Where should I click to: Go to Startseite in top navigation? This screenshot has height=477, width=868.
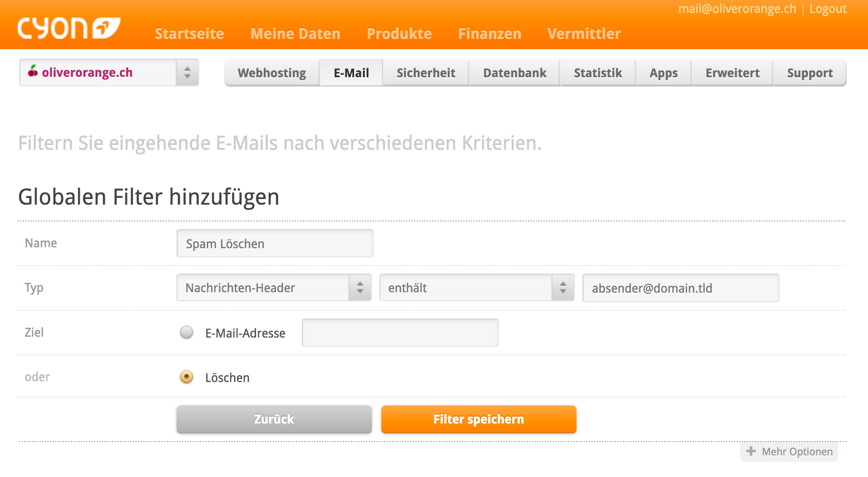pyautogui.click(x=190, y=34)
